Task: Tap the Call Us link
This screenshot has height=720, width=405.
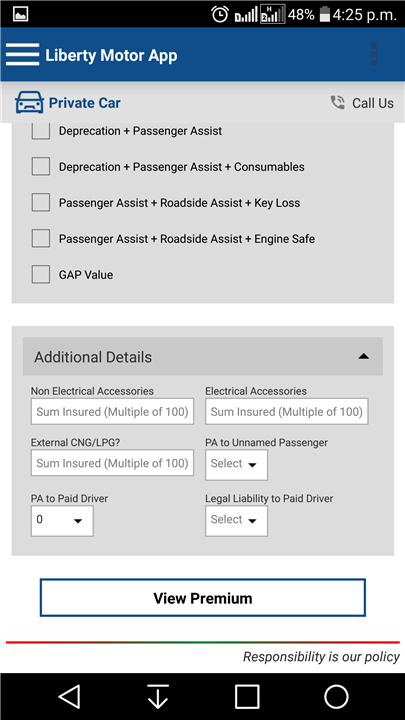Action: [x=373, y=103]
